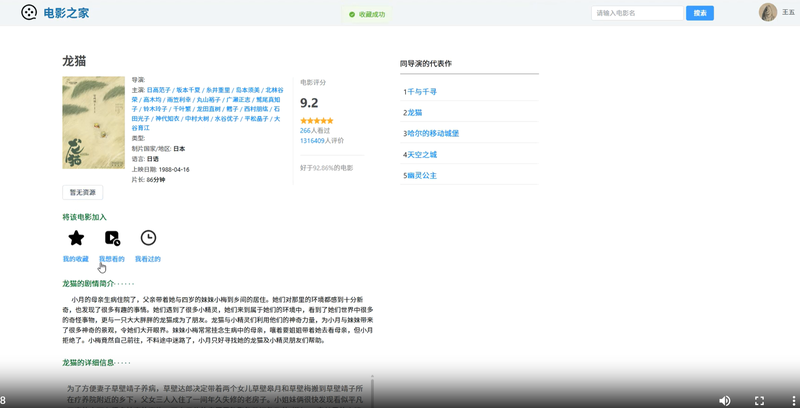Click the 龙猫的剧情简介 heading
Screen dimensions: 800x408
click(88, 284)
